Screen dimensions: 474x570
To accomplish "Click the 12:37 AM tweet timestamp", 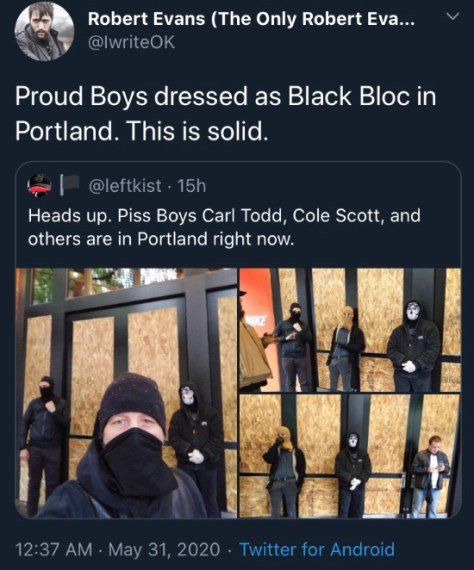I will (x=53, y=549).
